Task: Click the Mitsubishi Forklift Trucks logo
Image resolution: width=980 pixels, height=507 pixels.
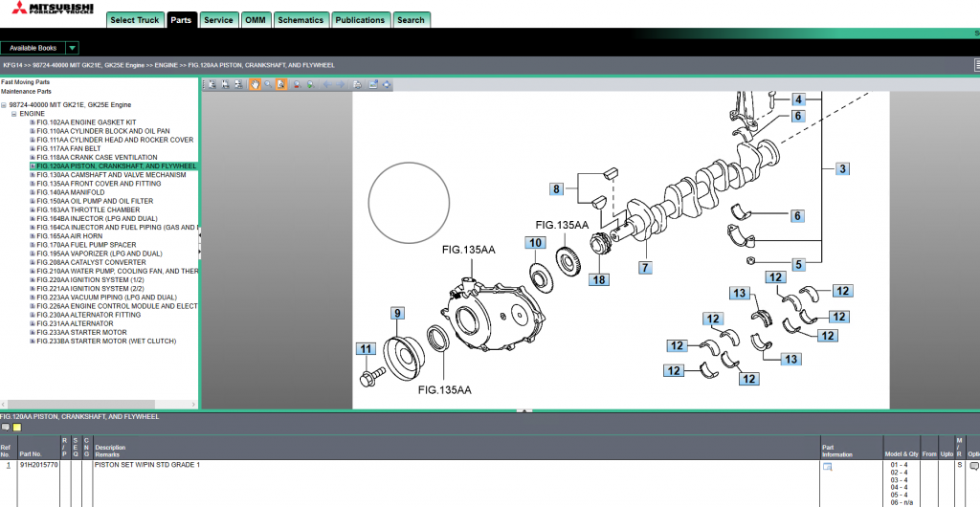Action: coord(53,8)
